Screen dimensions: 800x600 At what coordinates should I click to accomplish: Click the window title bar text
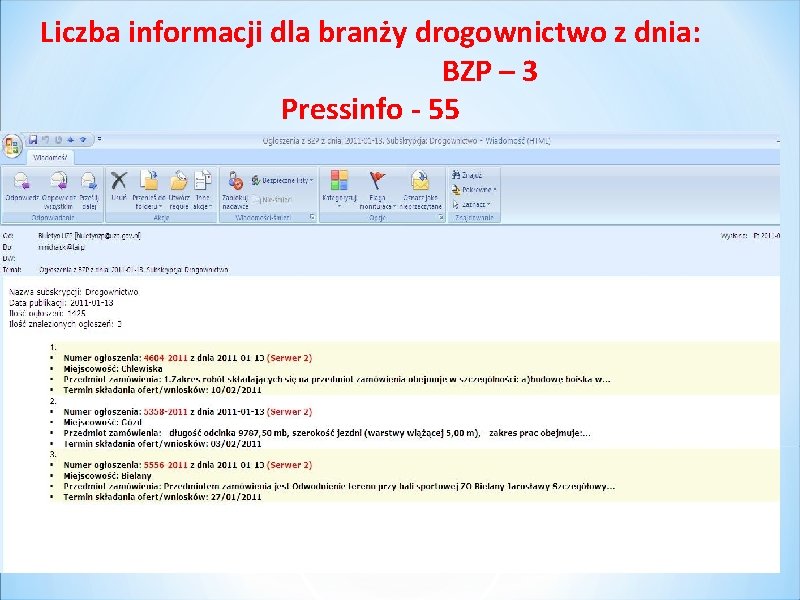point(406,140)
